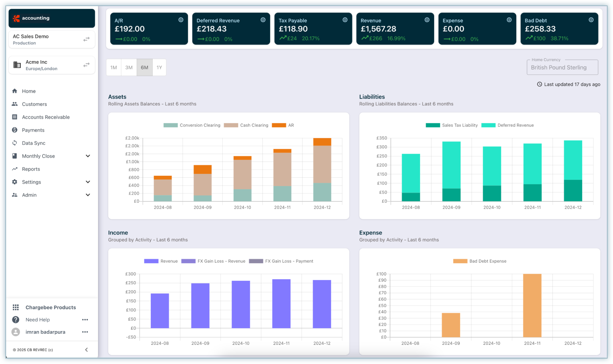Screen dimensions: 613x364
Task: Expand the Settings submenu
Action: point(88,182)
